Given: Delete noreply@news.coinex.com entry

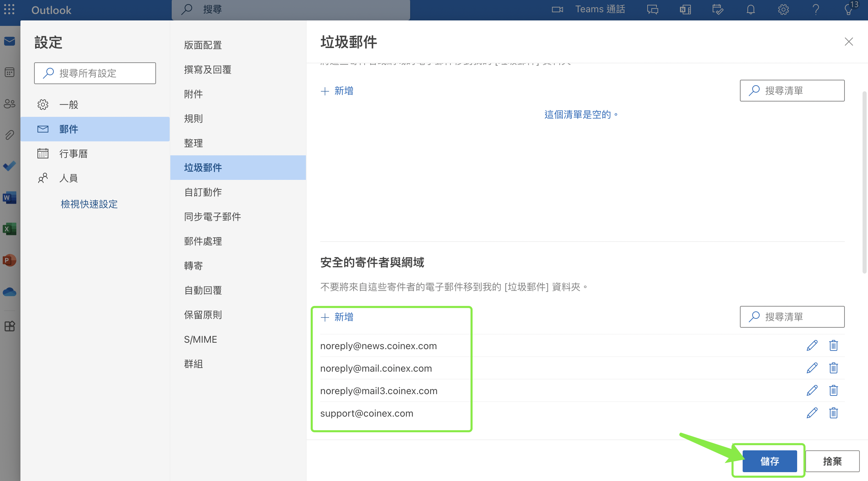Looking at the screenshot, I should [834, 345].
